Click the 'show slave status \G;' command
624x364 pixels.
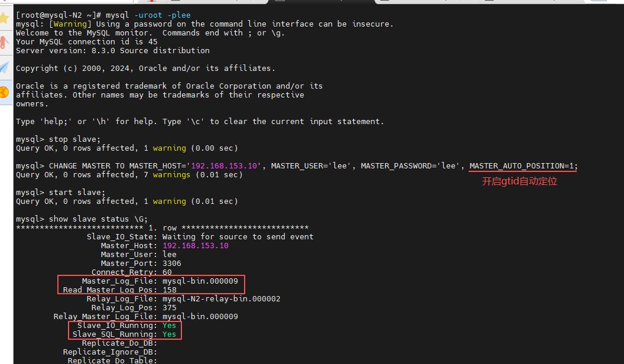(x=98, y=219)
